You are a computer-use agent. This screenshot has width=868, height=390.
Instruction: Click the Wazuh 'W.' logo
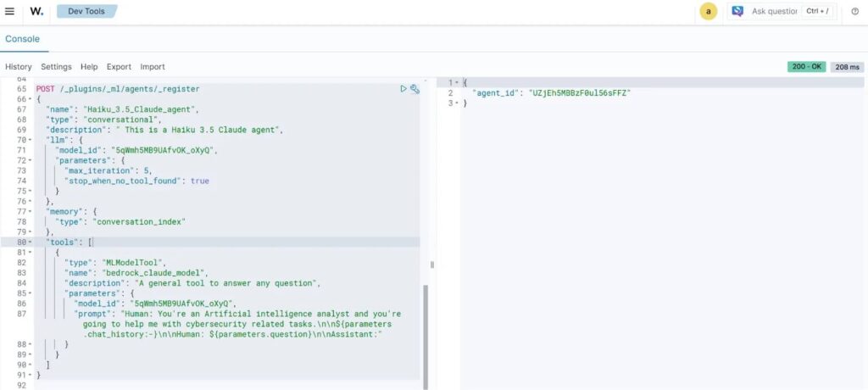point(36,11)
